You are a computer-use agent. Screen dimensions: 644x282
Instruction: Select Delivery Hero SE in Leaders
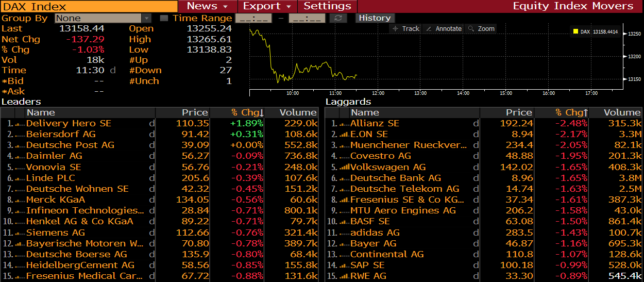pyautogui.click(x=69, y=124)
